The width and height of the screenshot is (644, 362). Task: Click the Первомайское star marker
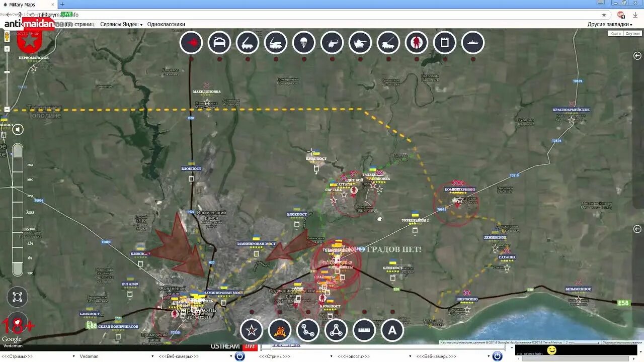point(34,68)
